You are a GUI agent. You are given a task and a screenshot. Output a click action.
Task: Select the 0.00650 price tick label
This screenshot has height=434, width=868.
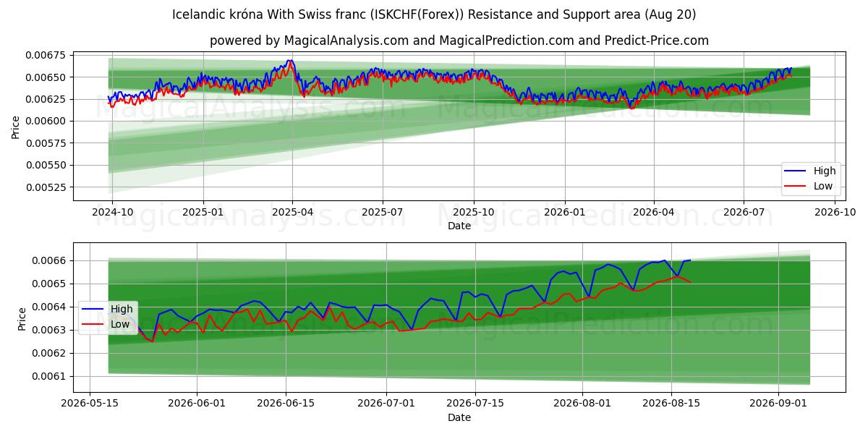tap(45, 77)
